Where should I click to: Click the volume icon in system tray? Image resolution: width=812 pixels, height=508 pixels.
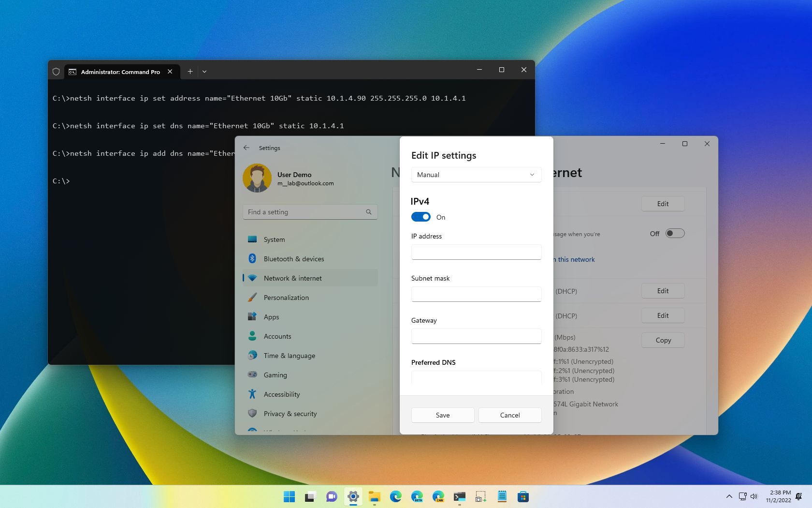755,496
